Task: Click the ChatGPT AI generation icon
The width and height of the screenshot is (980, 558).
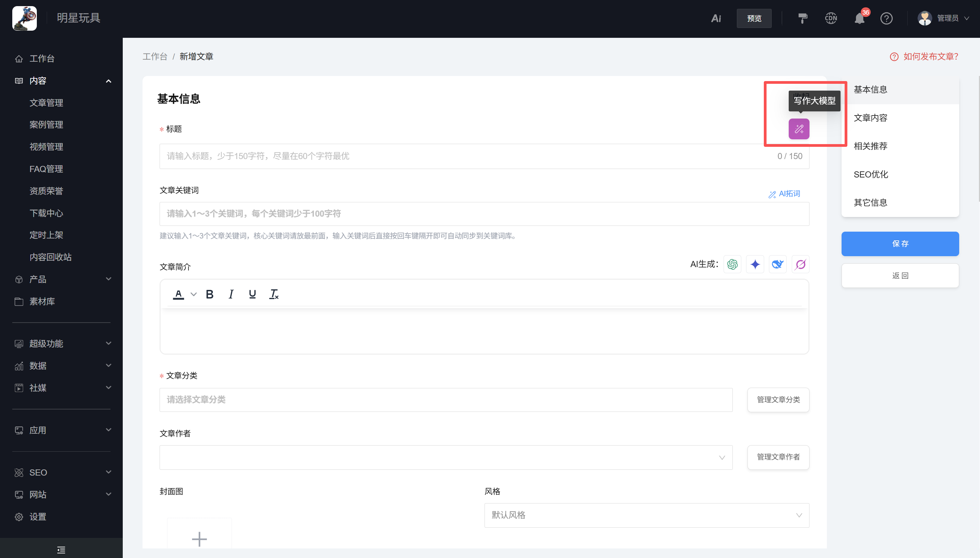Action: [x=732, y=264]
